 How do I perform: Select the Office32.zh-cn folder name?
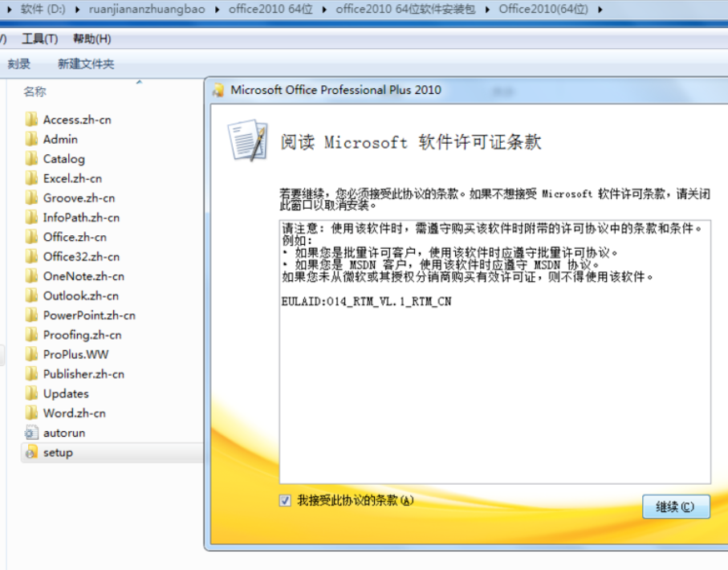point(81,257)
